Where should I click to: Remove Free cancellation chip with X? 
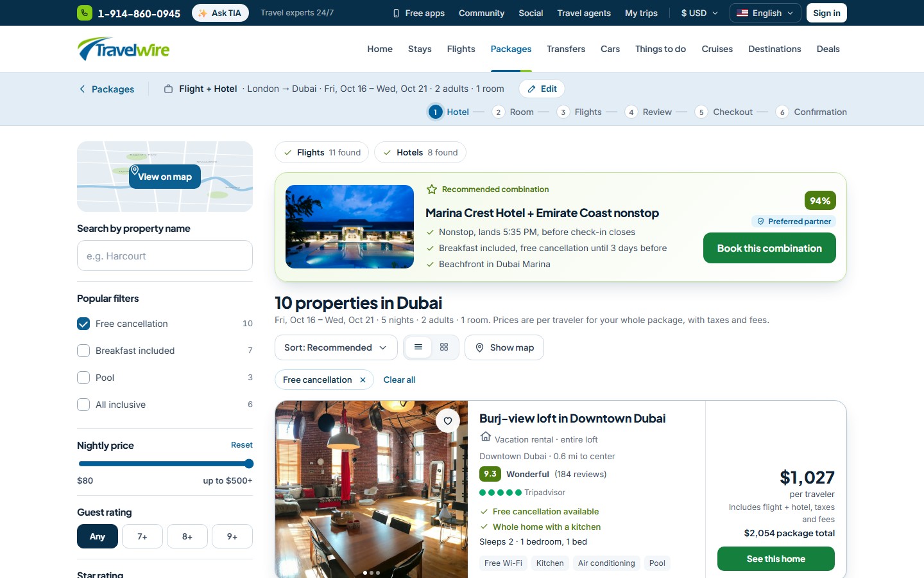(363, 380)
